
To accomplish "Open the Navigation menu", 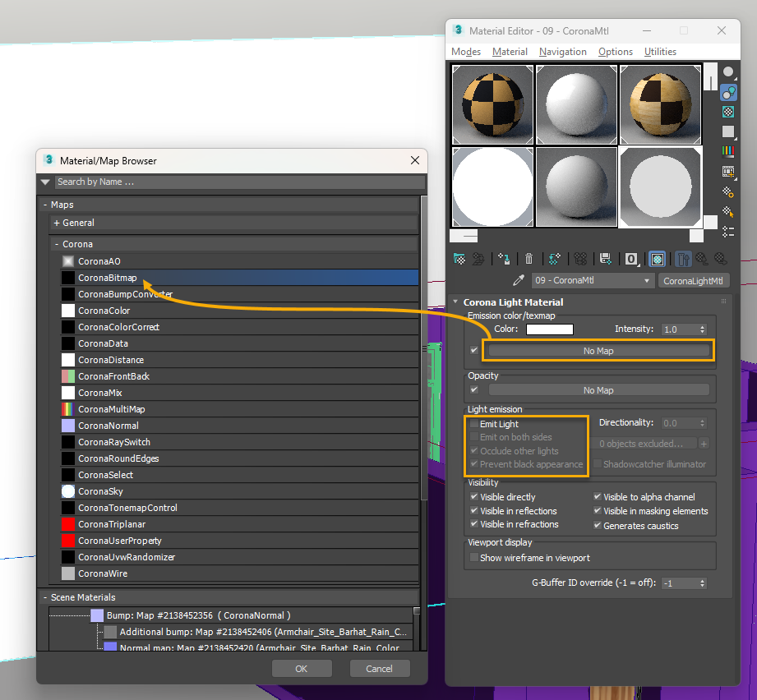I will pos(563,52).
